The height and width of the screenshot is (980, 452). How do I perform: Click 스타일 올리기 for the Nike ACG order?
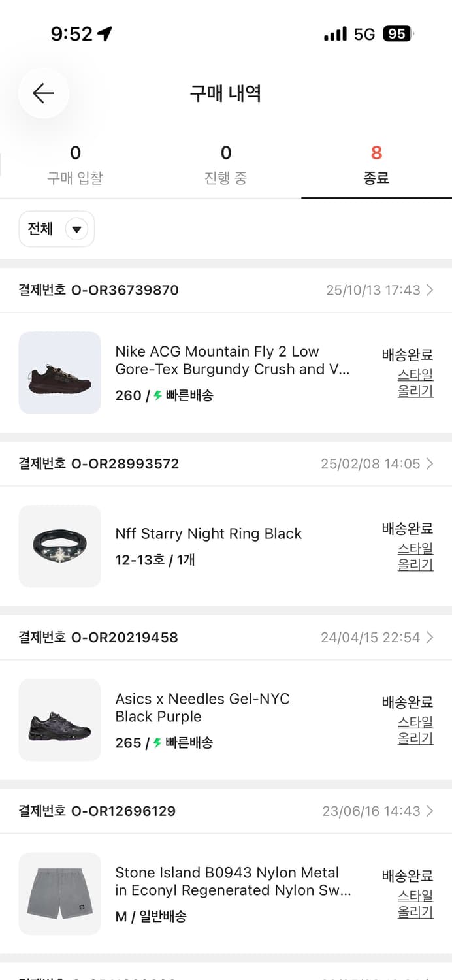pos(415,382)
